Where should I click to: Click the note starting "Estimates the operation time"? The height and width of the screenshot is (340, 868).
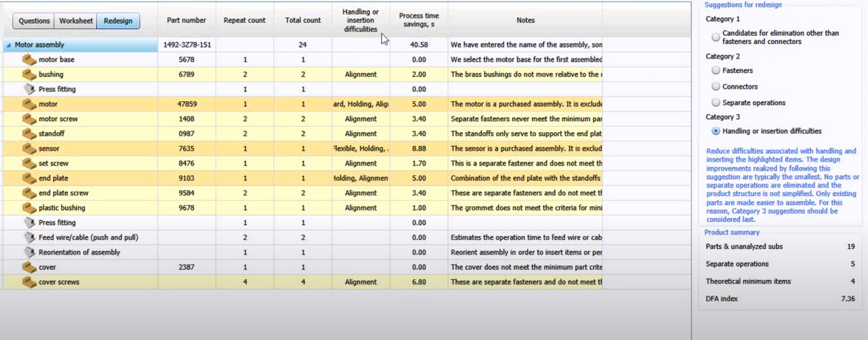click(x=526, y=237)
